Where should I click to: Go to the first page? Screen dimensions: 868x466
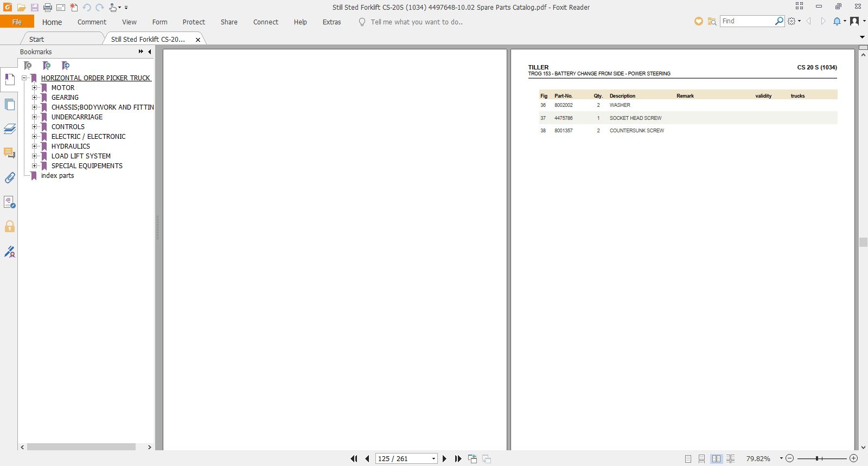(354, 459)
